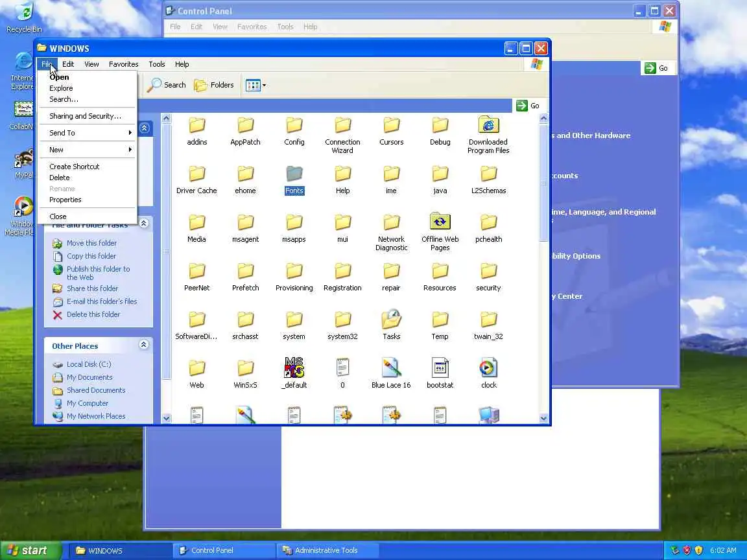Screen dimensions: 747x560
Task: Select the text file named 0
Action: (342, 373)
